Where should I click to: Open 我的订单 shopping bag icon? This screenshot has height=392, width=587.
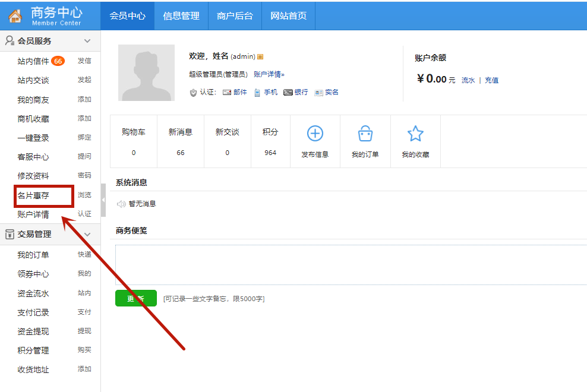365,134
